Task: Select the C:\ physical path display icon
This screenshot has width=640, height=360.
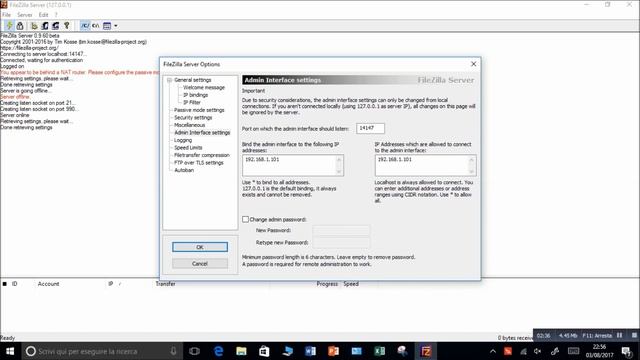Action: 96,26
